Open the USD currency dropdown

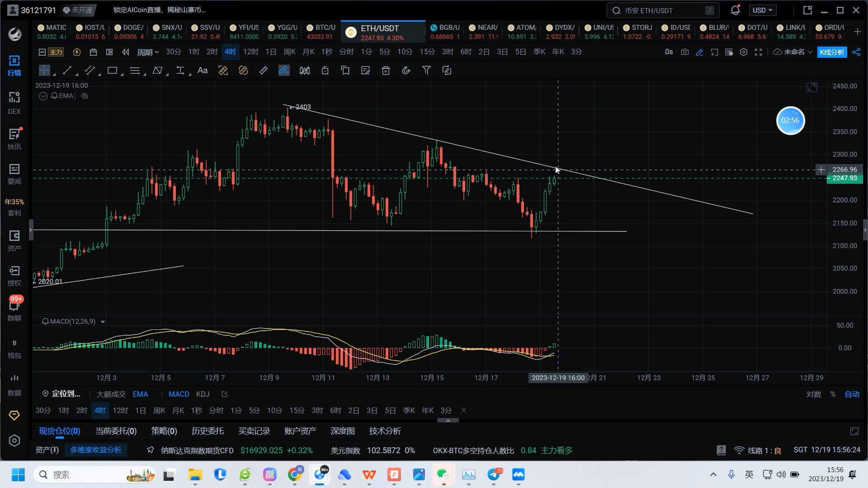coord(762,10)
